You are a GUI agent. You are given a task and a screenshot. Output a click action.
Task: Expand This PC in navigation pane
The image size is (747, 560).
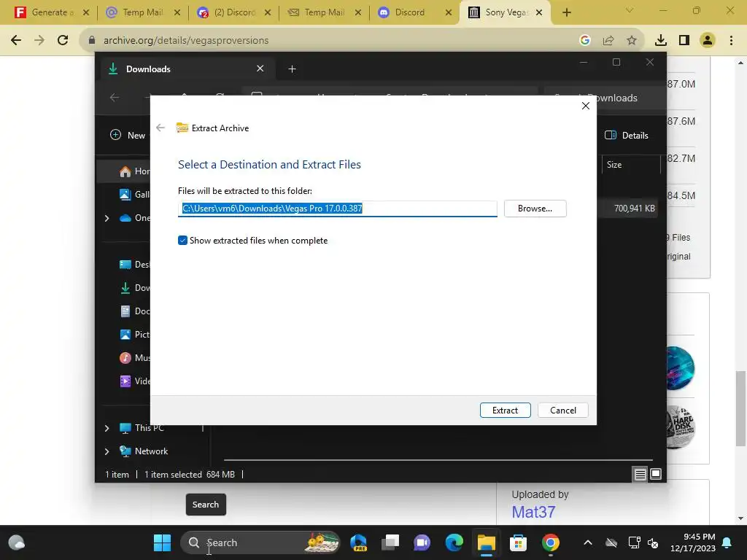[x=107, y=428]
